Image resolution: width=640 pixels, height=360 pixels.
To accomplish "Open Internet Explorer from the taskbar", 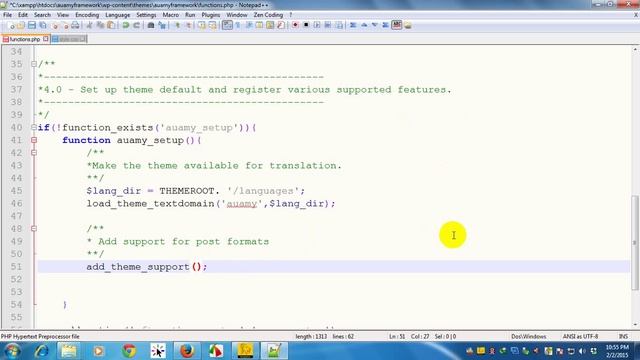I will pos(41,351).
